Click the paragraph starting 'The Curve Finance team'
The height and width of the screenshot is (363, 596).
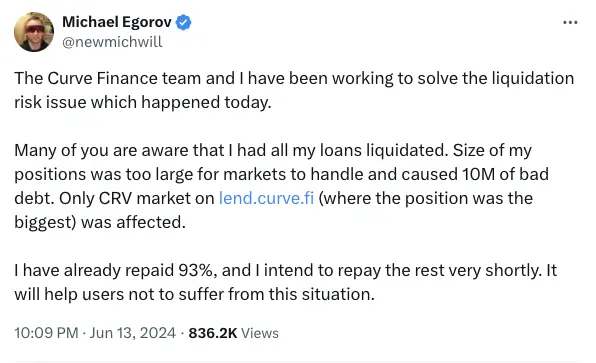pyautogui.click(x=294, y=90)
